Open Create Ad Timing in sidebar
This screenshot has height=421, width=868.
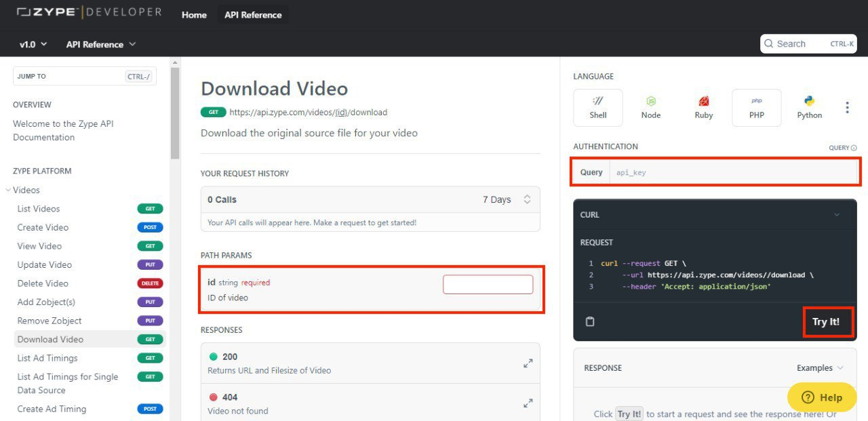tap(90, 409)
